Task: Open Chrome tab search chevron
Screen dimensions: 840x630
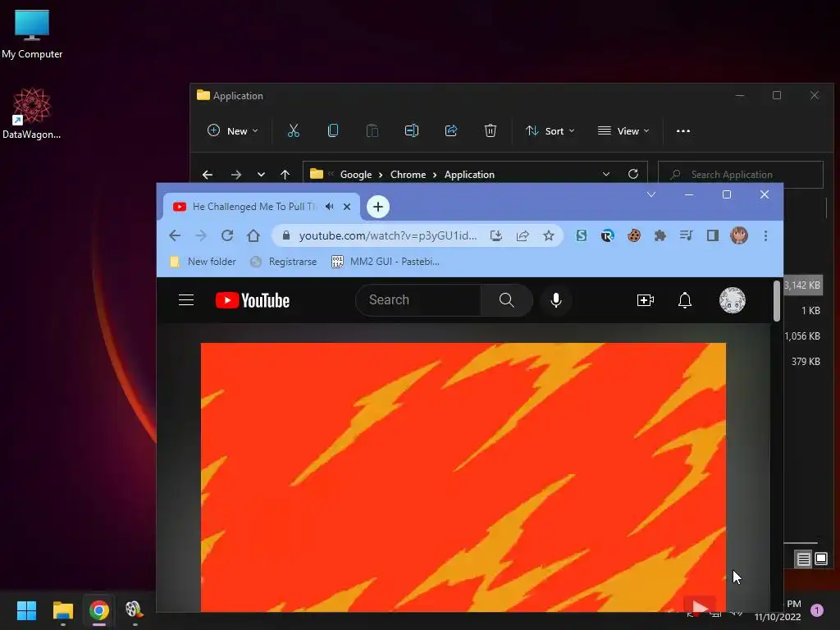Action: pyautogui.click(x=651, y=194)
